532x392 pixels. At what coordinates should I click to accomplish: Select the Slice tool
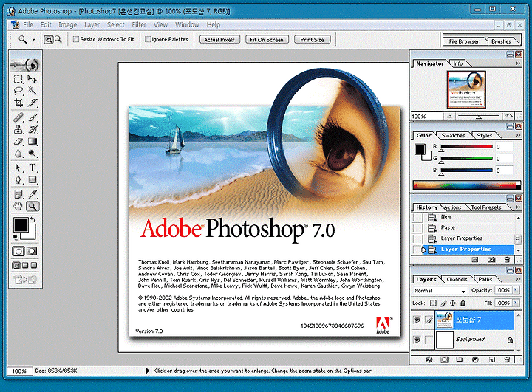pyautogui.click(x=33, y=103)
